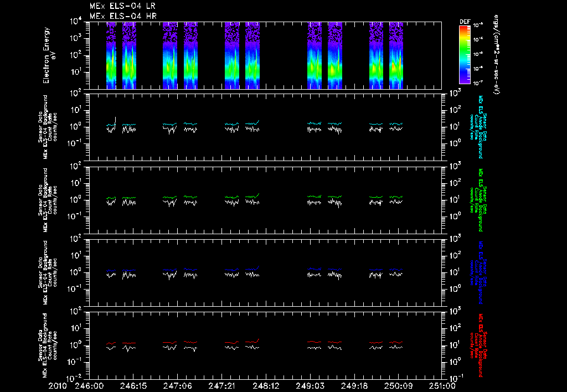The width and height of the screenshot is (567, 392).
Task: Click the 246:15 time axis label
Action: click(x=133, y=386)
